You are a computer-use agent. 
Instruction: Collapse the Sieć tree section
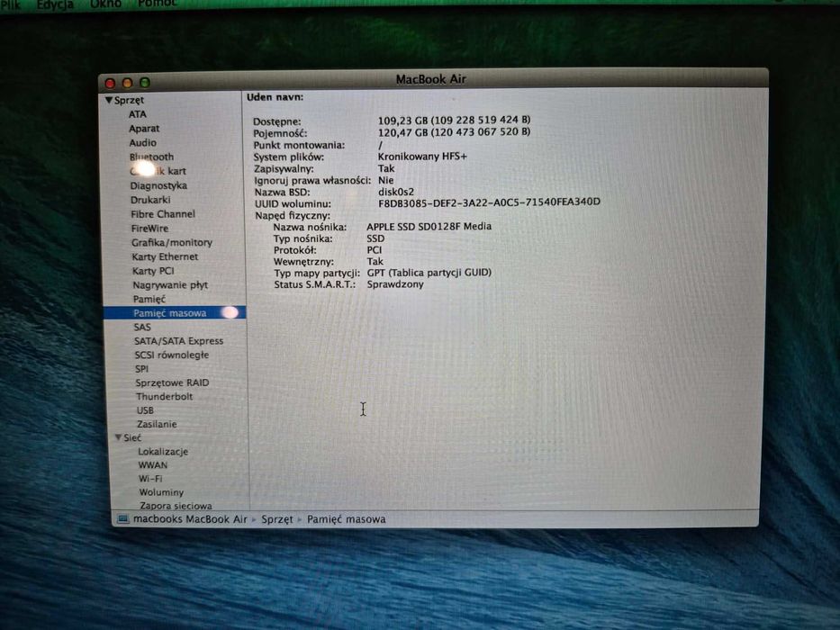(119, 437)
